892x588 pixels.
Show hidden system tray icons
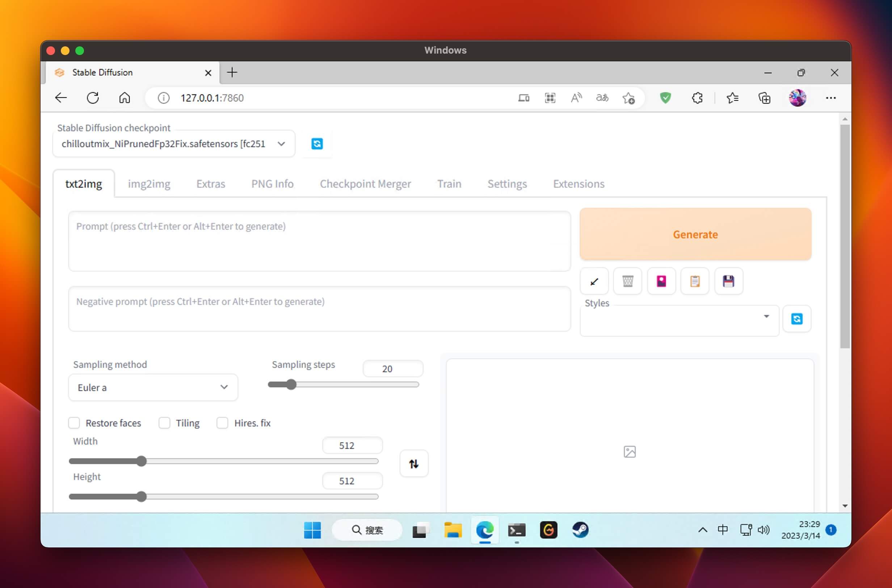click(703, 530)
